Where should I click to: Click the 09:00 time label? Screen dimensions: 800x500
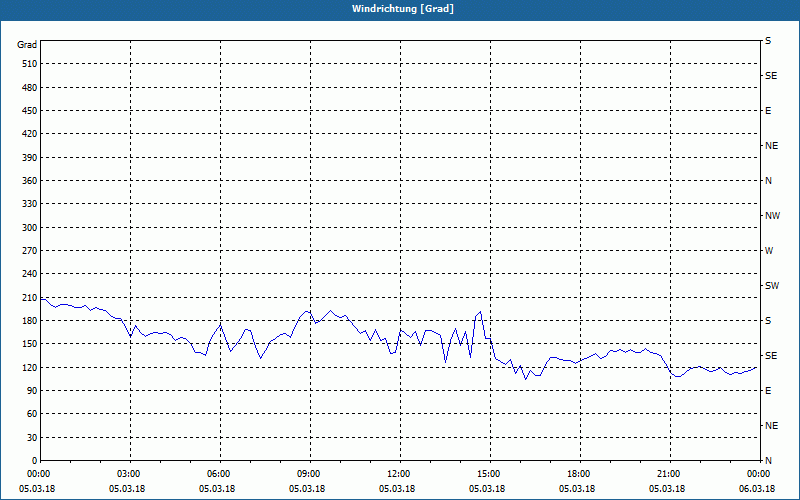pos(310,474)
